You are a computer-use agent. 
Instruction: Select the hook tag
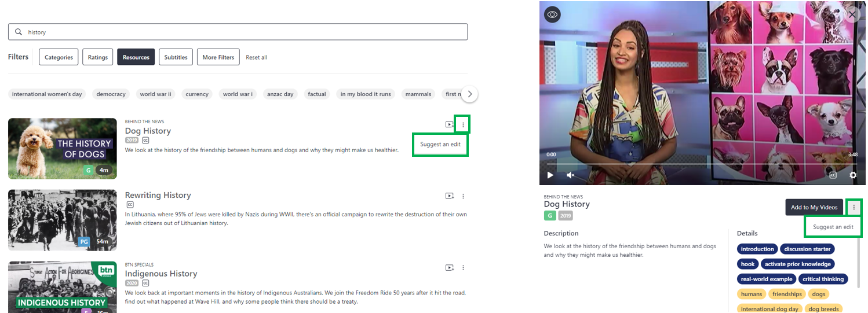pyautogui.click(x=747, y=264)
